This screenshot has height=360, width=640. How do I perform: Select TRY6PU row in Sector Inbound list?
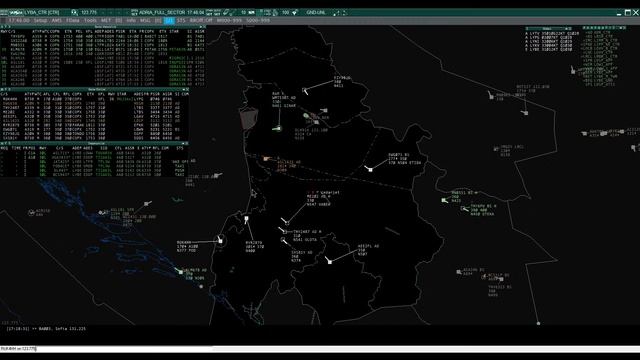[103, 36]
